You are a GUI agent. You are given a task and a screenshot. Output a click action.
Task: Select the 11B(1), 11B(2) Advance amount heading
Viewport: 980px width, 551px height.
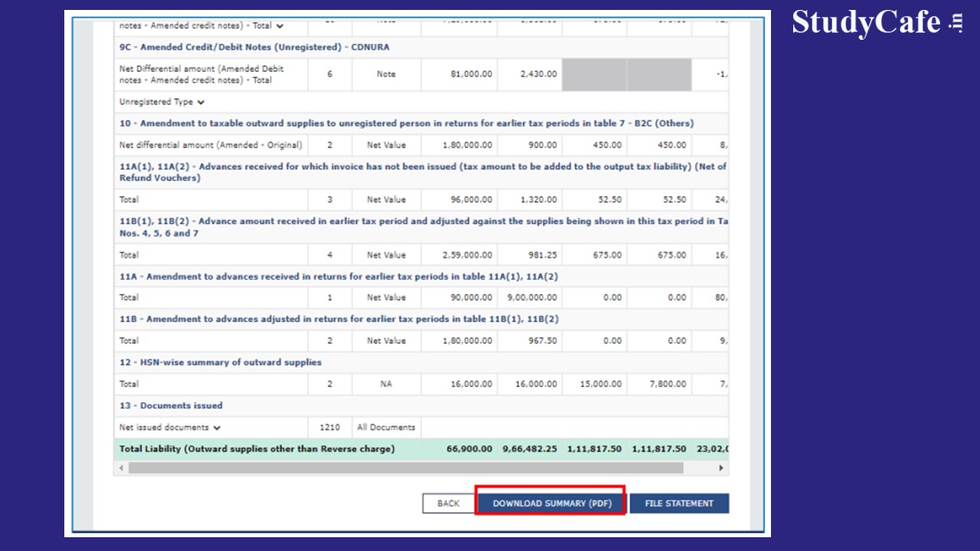[x=421, y=227]
